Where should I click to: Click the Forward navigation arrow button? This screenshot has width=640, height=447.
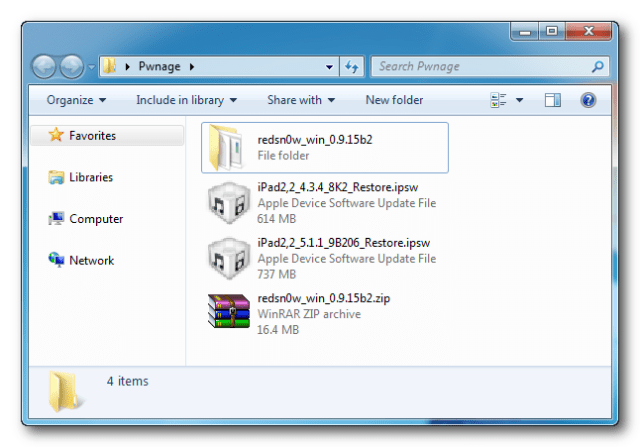pyautogui.click(x=72, y=67)
